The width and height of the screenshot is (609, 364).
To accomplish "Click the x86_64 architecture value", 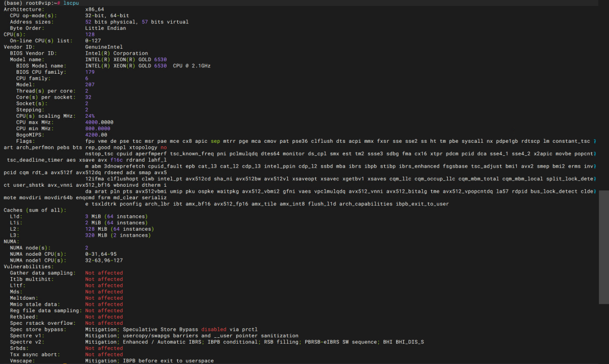I will click(95, 10).
